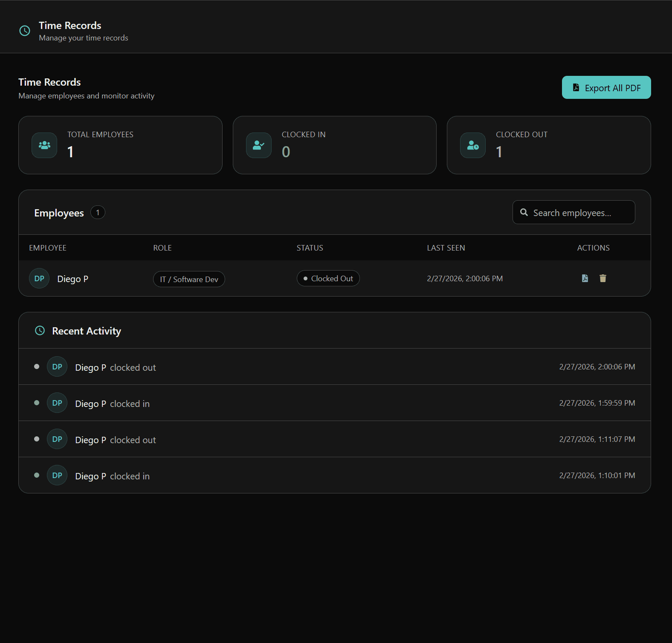
Task: Click the Export All PDF button
Action: tap(606, 87)
